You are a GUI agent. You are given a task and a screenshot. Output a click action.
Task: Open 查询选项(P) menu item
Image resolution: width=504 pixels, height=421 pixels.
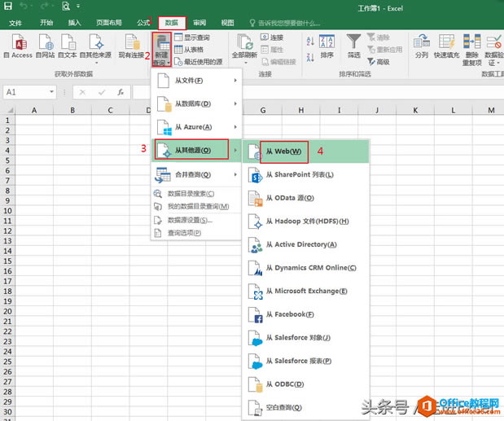pos(197,233)
